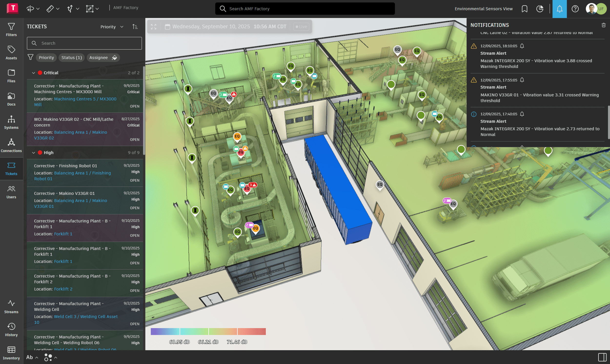This screenshot has width=610, height=364.
Task: Open the Forklift 2 location link
Action: (63, 289)
